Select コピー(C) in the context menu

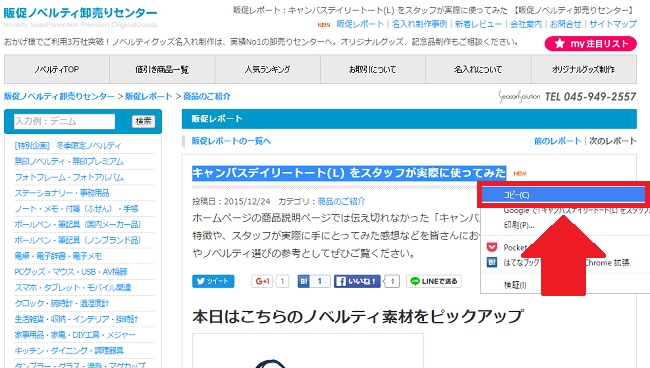pyautogui.click(x=563, y=195)
